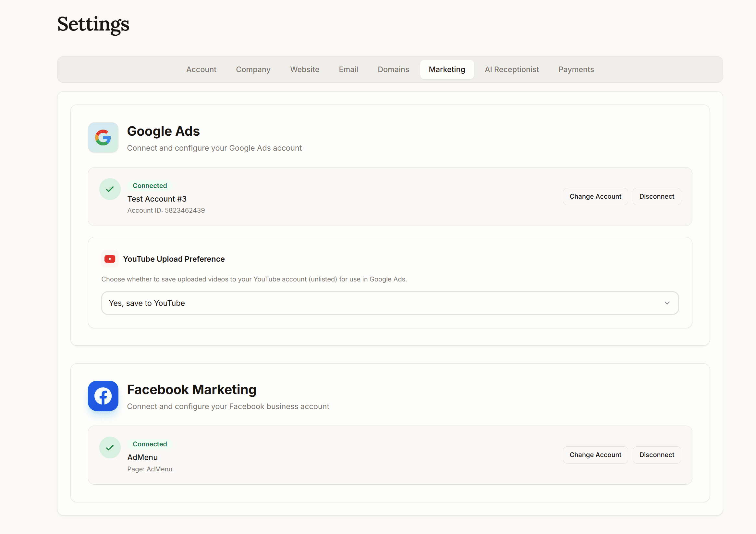756x534 pixels.
Task: Click 'Account ID: 5823462439' text
Action: click(x=166, y=210)
